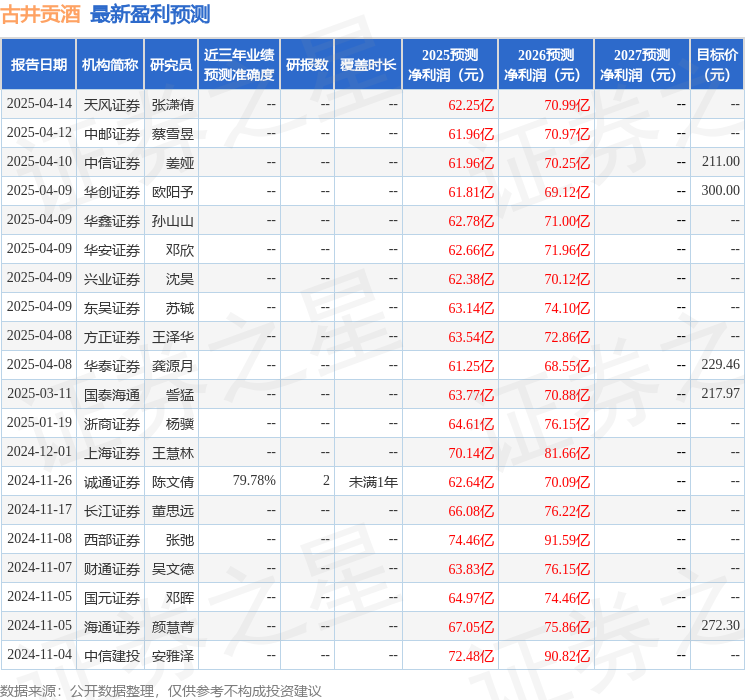Click the 2027预测净利润 column header

coord(642,64)
